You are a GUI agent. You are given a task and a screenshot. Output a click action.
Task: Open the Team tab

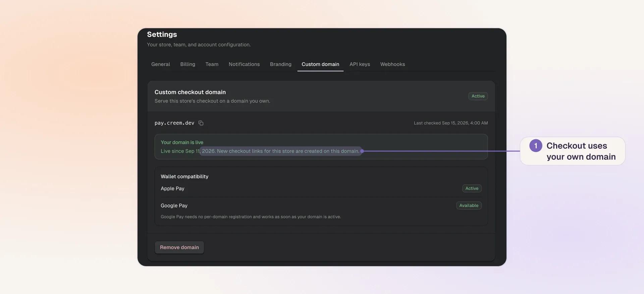212,64
